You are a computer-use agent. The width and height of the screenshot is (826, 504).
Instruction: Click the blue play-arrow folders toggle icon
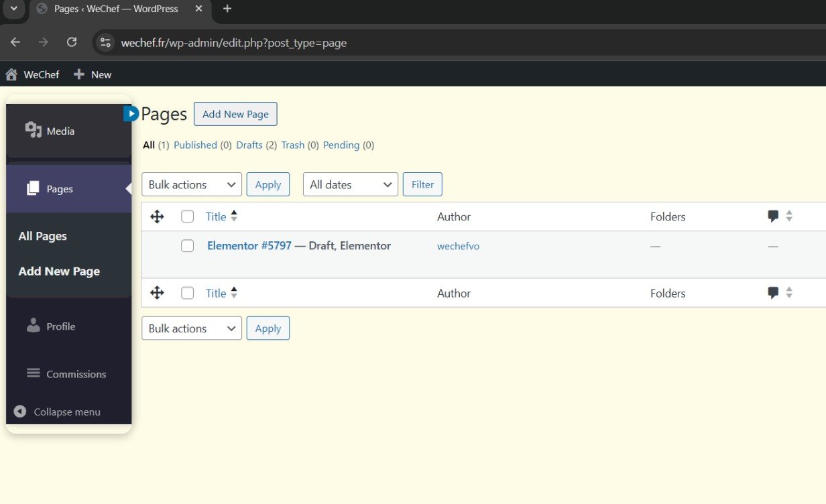[x=131, y=114]
